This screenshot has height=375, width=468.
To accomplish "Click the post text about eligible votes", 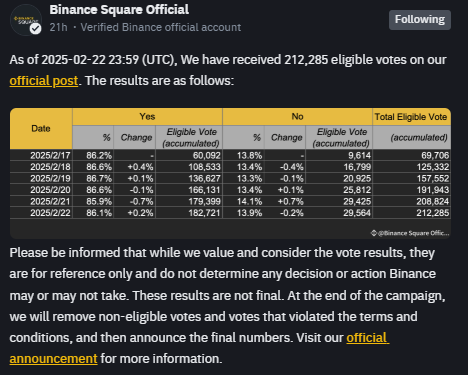I will tap(228, 70).
